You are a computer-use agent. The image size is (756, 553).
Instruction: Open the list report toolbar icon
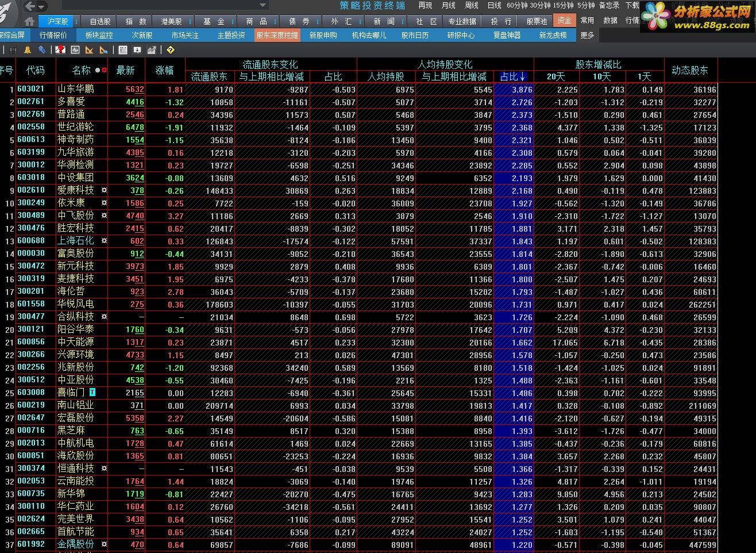[123, 50]
